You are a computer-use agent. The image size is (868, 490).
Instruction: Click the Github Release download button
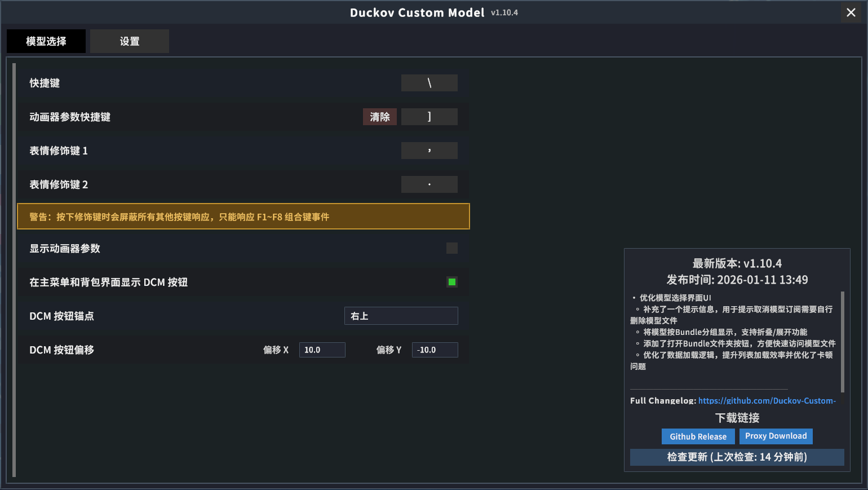pyautogui.click(x=698, y=436)
